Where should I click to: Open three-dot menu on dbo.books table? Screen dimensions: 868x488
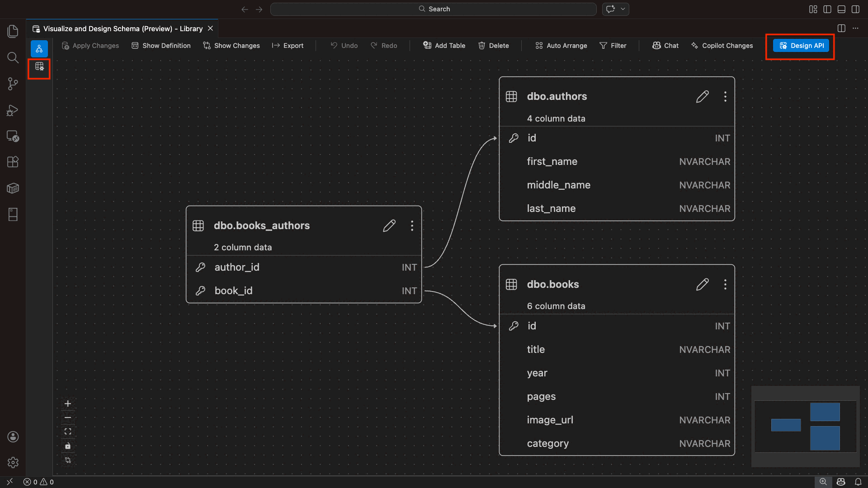725,284
